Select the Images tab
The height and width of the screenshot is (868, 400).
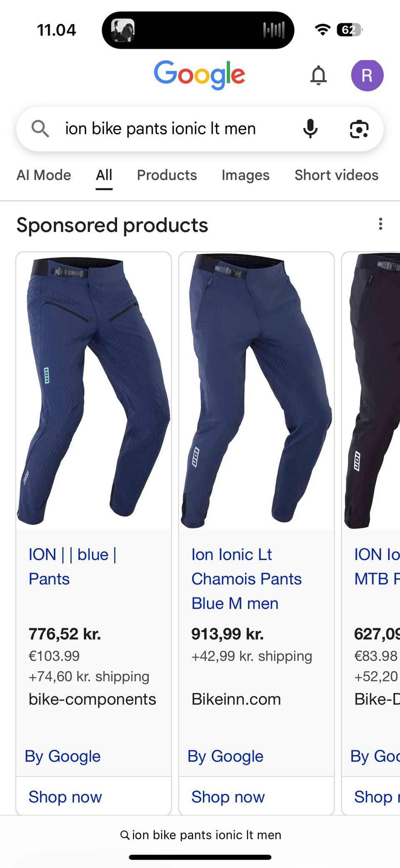point(245,175)
